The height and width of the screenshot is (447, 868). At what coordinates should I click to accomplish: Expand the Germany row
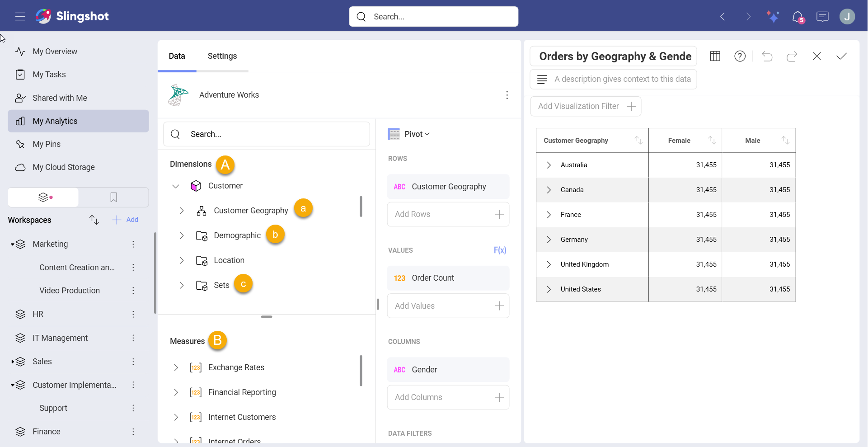coord(549,240)
